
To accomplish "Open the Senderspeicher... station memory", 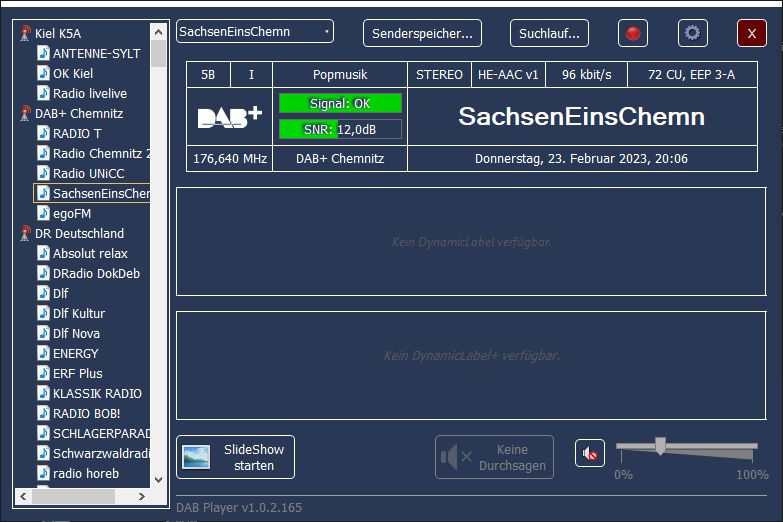I will [422, 33].
